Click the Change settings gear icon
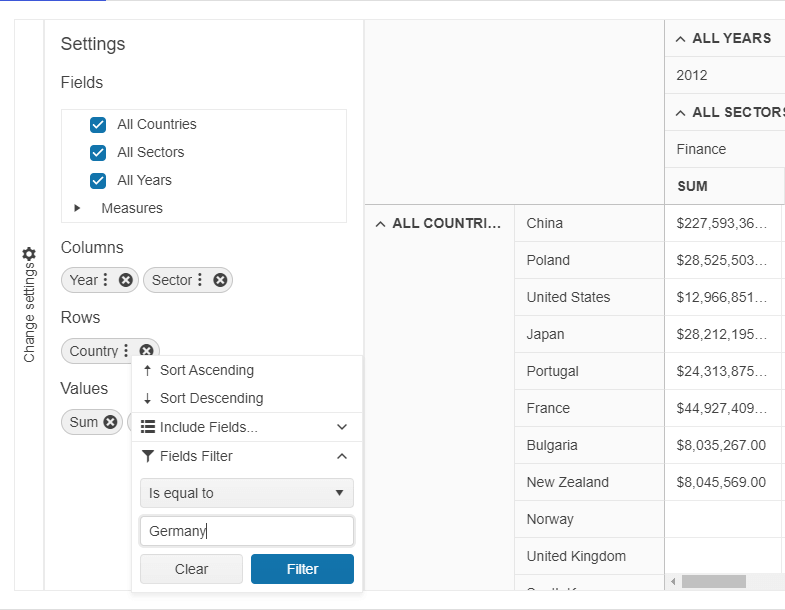The width and height of the screenshot is (785, 610). coord(29,255)
